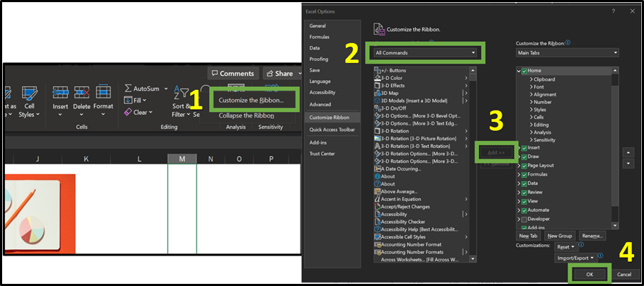
Task: Expand the Alignment group in tree
Action: [531, 94]
